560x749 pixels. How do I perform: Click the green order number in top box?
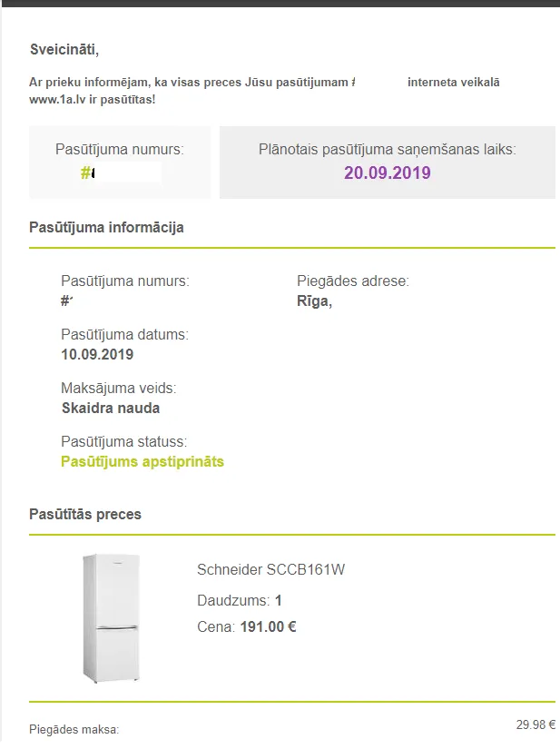coord(87,172)
